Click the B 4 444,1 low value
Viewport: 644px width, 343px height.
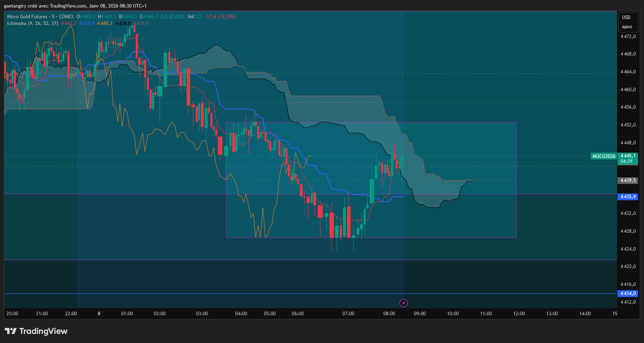pos(128,17)
